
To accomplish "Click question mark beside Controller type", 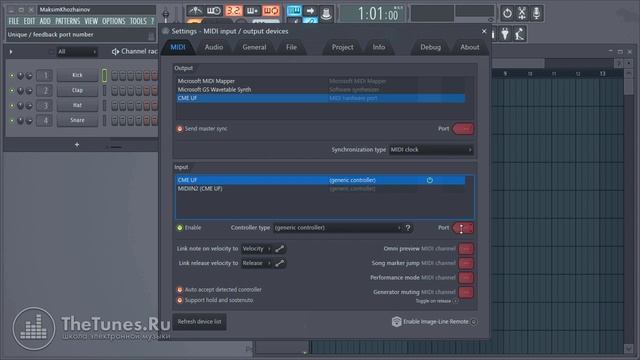I will (x=408, y=228).
